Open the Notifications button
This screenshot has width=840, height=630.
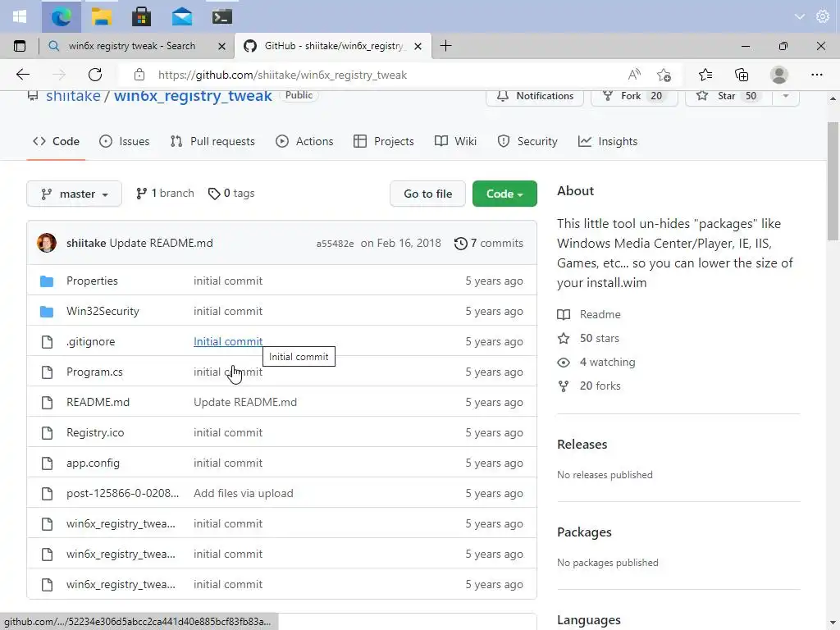click(x=535, y=96)
